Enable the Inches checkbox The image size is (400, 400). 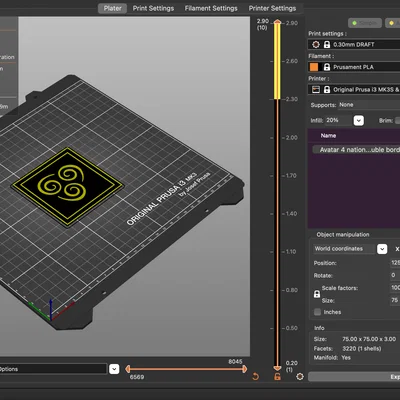point(317,312)
